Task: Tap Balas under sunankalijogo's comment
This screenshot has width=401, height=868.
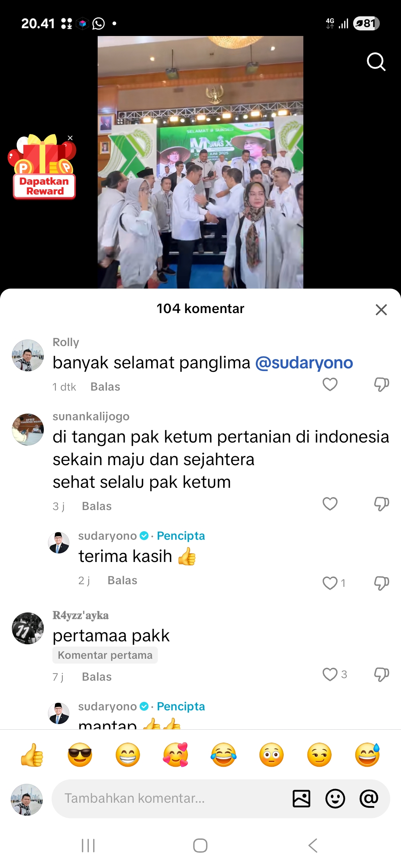Action: pos(97,506)
